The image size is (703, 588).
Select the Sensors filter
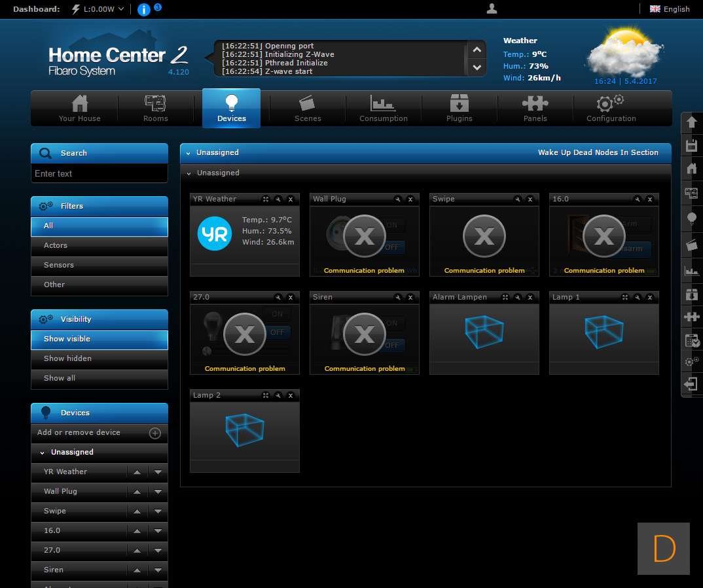99,265
